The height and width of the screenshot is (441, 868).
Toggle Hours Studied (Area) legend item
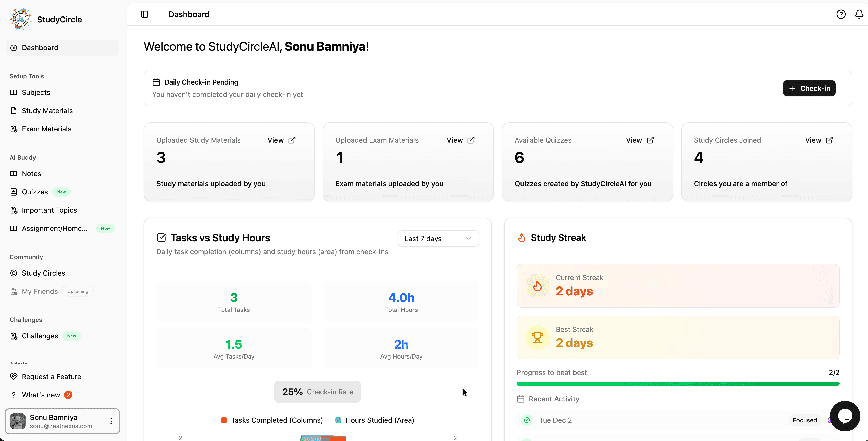(x=375, y=420)
